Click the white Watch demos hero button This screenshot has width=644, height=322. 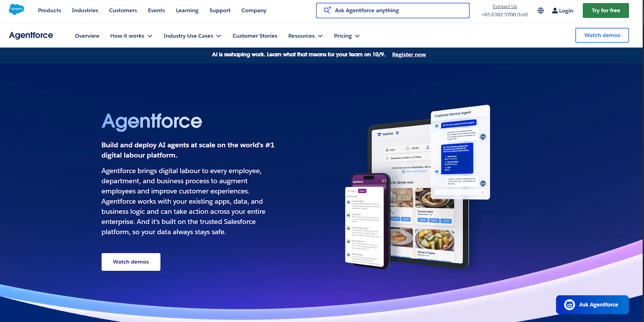131,262
